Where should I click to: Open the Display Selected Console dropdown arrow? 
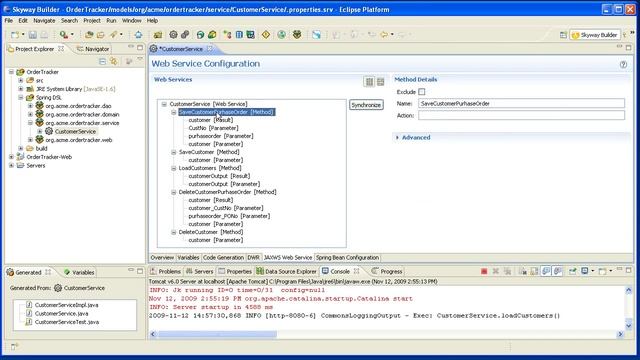593,271
